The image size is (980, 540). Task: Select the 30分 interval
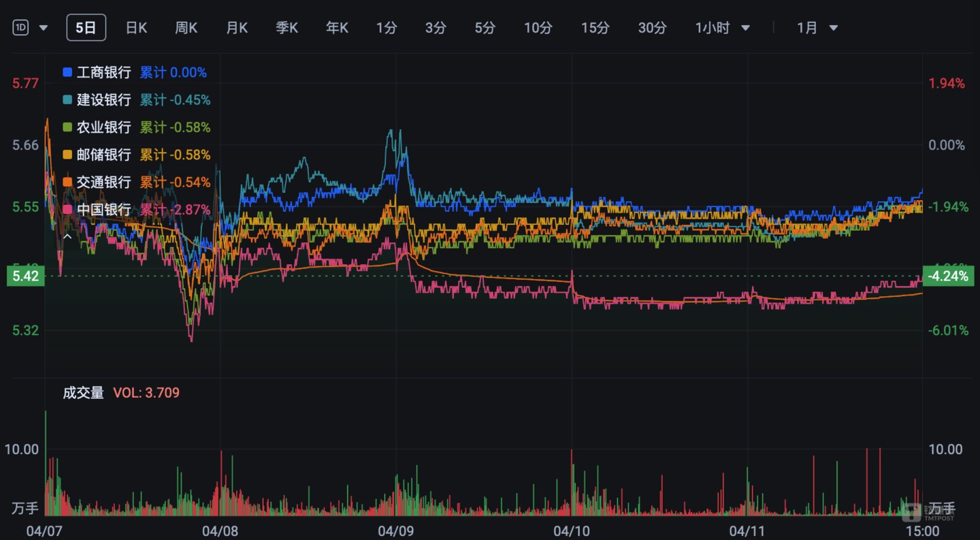click(x=651, y=28)
